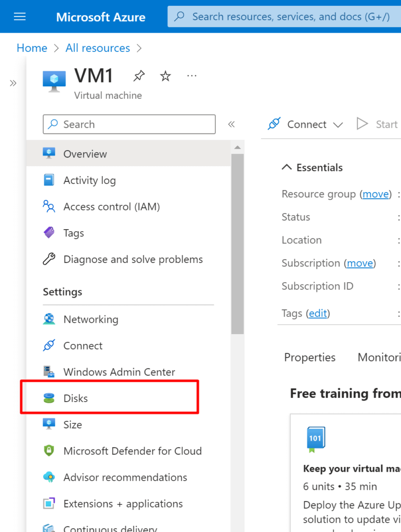Click the Networking icon in Settings
The image size is (401, 532).
pyautogui.click(x=49, y=320)
